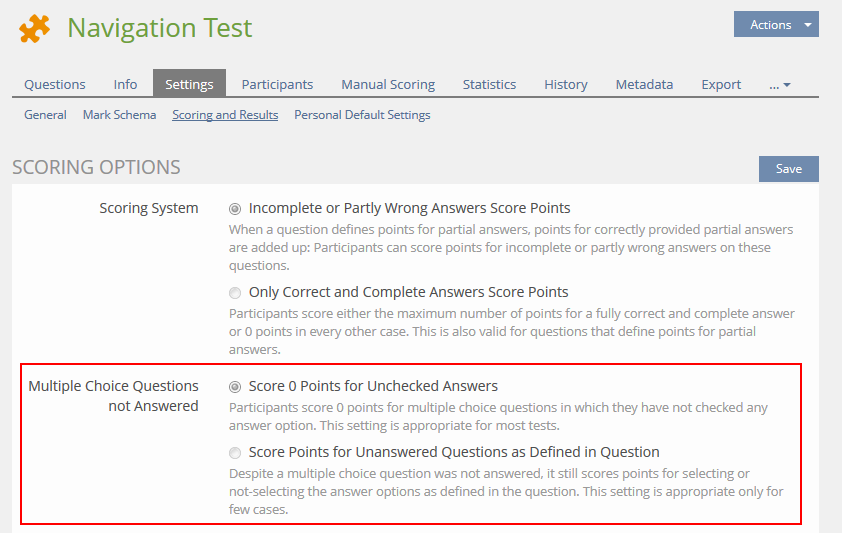Click the Navigation Test title heading
The height and width of the screenshot is (533, 842).
(x=160, y=28)
